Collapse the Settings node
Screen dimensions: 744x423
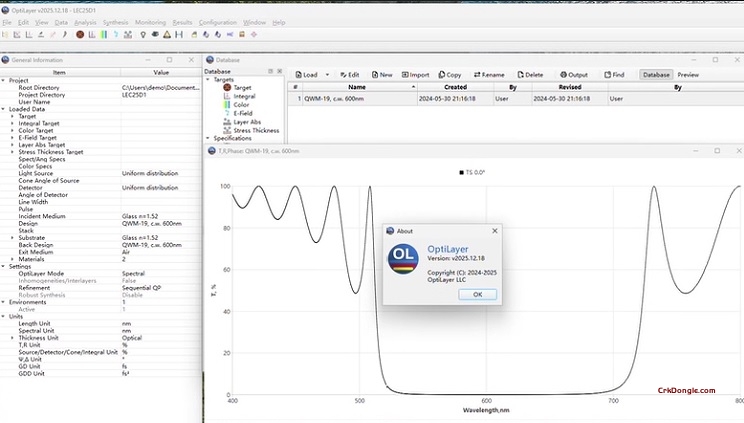click(x=3, y=266)
